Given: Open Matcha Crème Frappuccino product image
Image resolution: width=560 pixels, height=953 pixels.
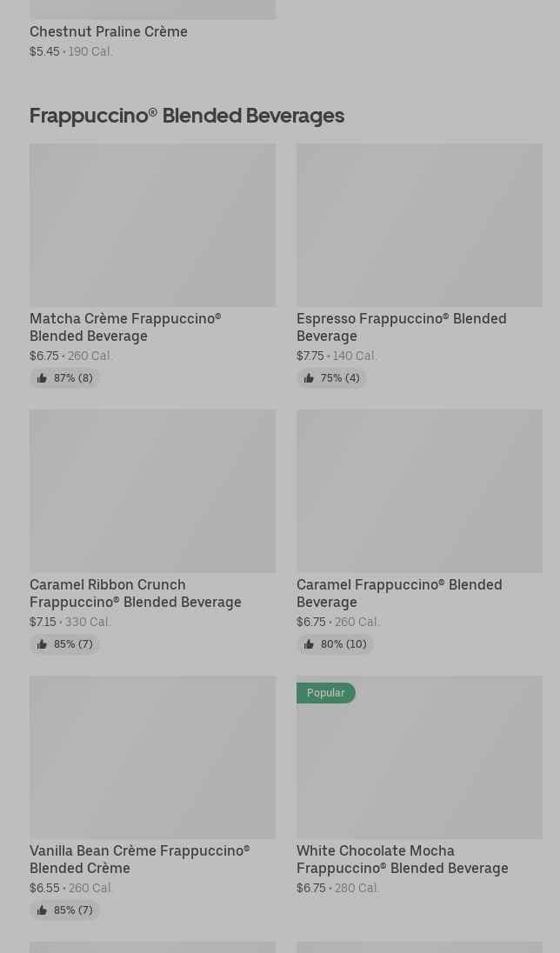Looking at the screenshot, I should coord(152,225).
